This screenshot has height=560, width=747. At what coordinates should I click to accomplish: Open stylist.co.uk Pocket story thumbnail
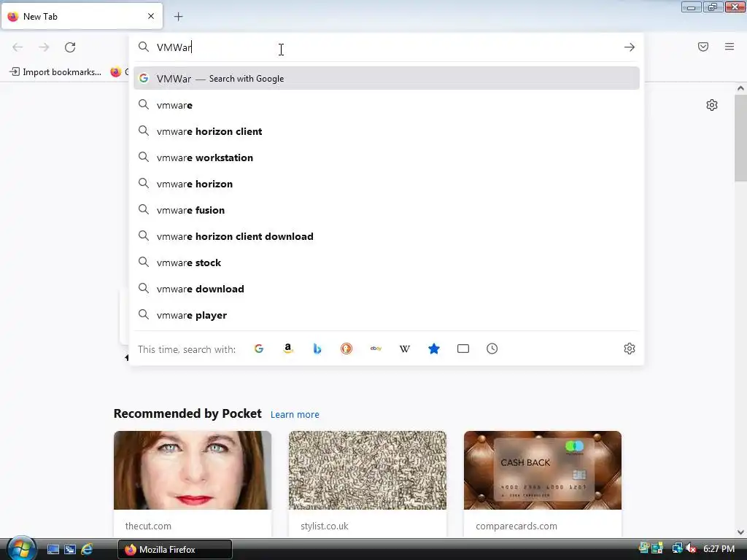click(x=368, y=470)
